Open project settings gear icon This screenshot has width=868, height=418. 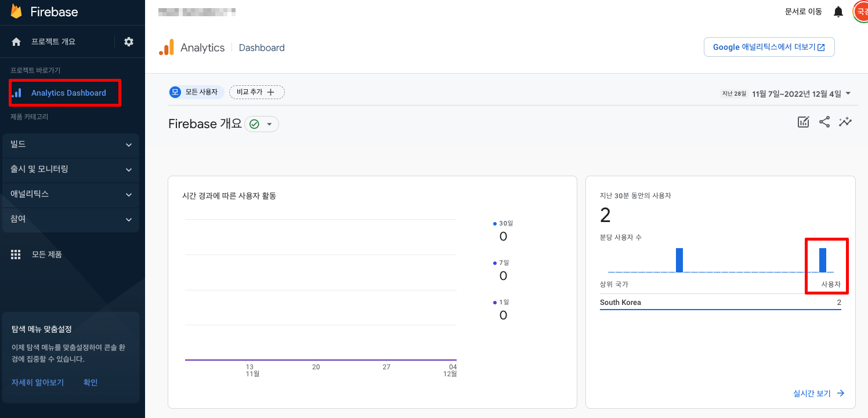click(129, 42)
